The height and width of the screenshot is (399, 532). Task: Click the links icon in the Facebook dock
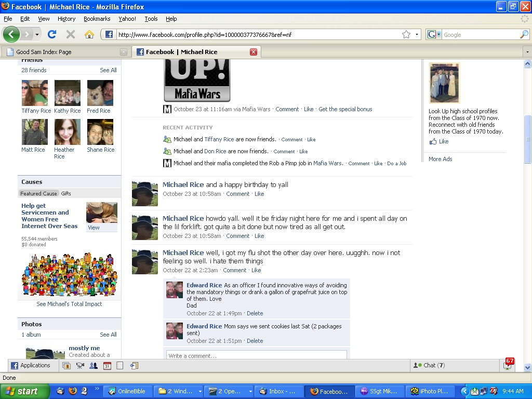tap(135, 366)
